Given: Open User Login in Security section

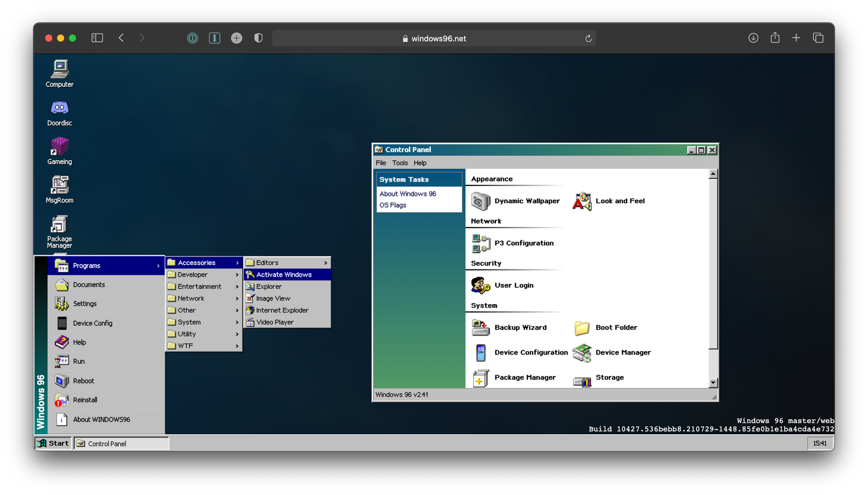Looking at the screenshot, I should coord(502,285).
